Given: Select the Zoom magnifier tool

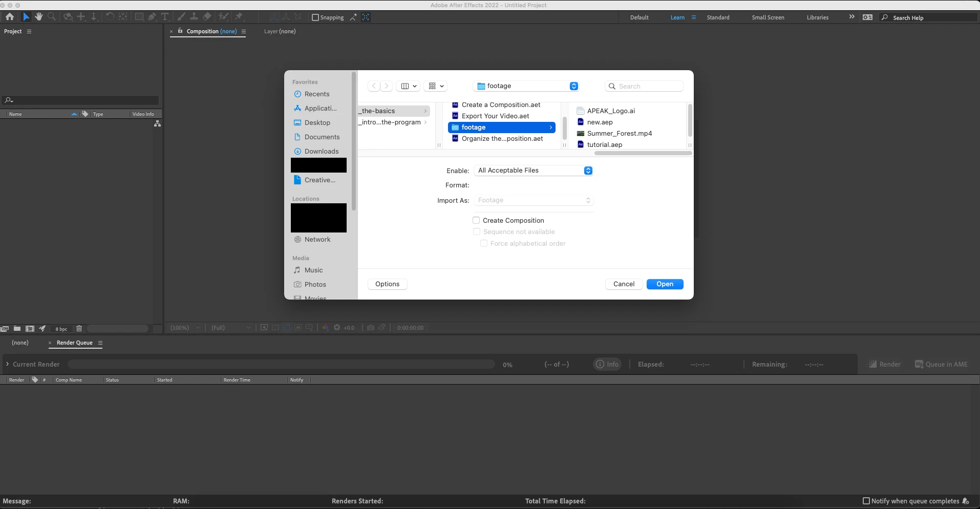Looking at the screenshot, I should pyautogui.click(x=52, y=17).
